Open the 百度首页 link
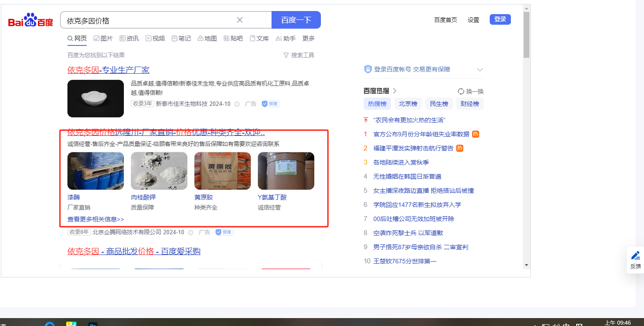 [x=446, y=20]
